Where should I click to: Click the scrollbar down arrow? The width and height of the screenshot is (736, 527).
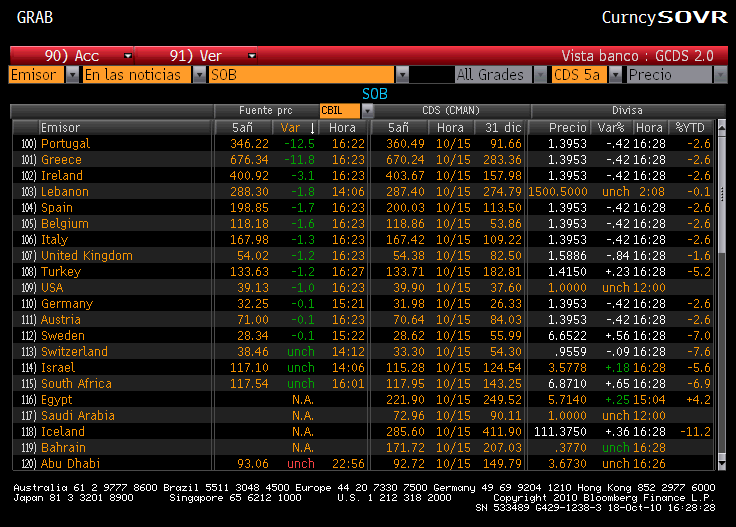click(722, 464)
